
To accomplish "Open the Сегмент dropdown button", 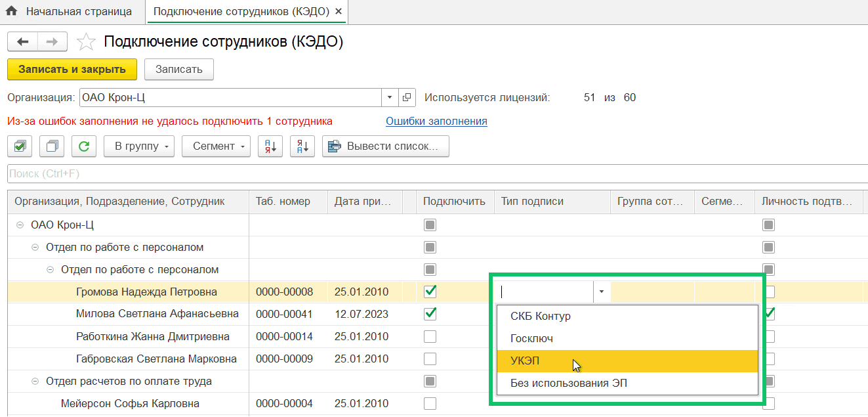I will click(x=217, y=146).
